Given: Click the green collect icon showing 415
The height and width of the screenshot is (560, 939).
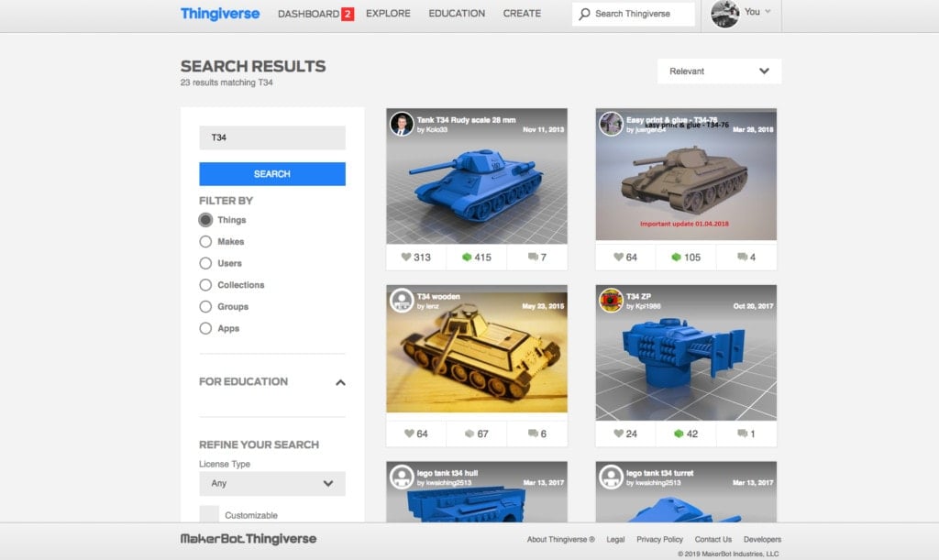Looking at the screenshot, I should 467,258.
